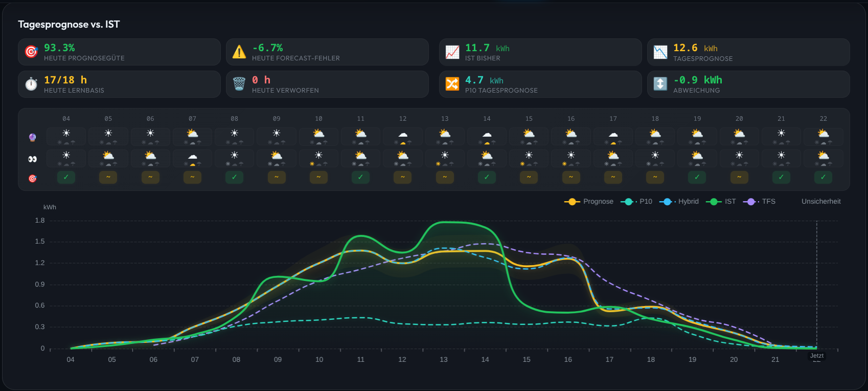Click the 18 tick label on the chart x-axis
The height and width of the screenshot is (391, 868).
[x=651, y=360]
